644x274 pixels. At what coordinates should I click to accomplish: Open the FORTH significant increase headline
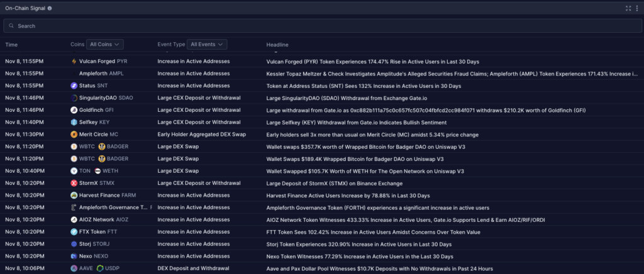[377, 207]
